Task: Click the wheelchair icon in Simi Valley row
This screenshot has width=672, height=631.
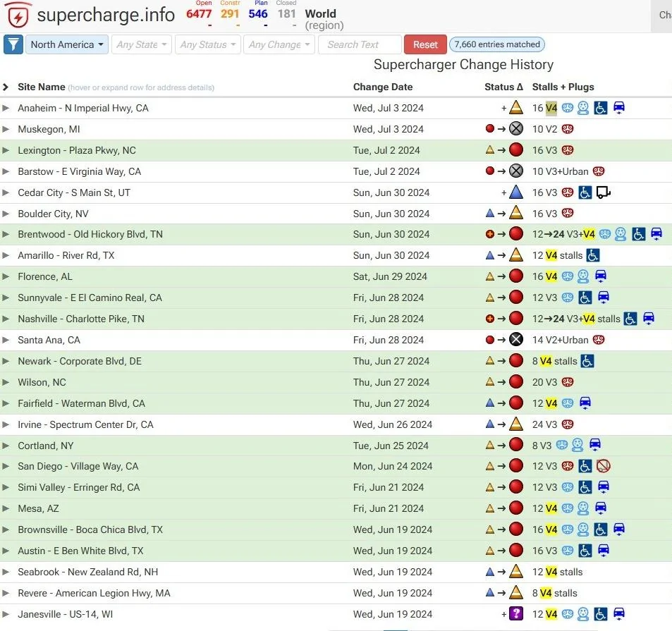Action: (585, 487)
